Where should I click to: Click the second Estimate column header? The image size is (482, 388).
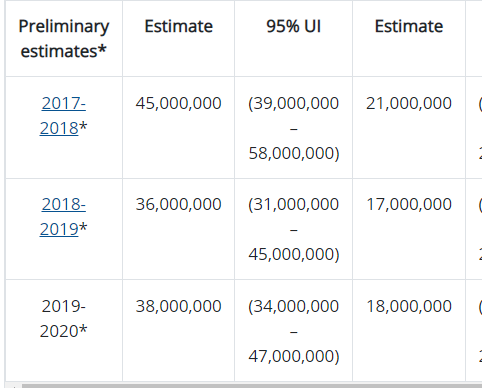(x=409, y=26)
